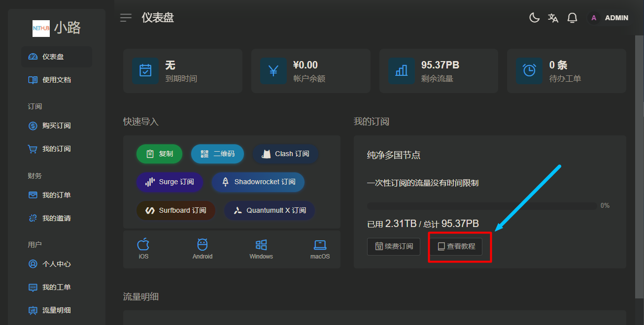The width and height of the screenshot is (644, 325).
Task: Open the ADMIN user account menu
Action: point(610,18)
